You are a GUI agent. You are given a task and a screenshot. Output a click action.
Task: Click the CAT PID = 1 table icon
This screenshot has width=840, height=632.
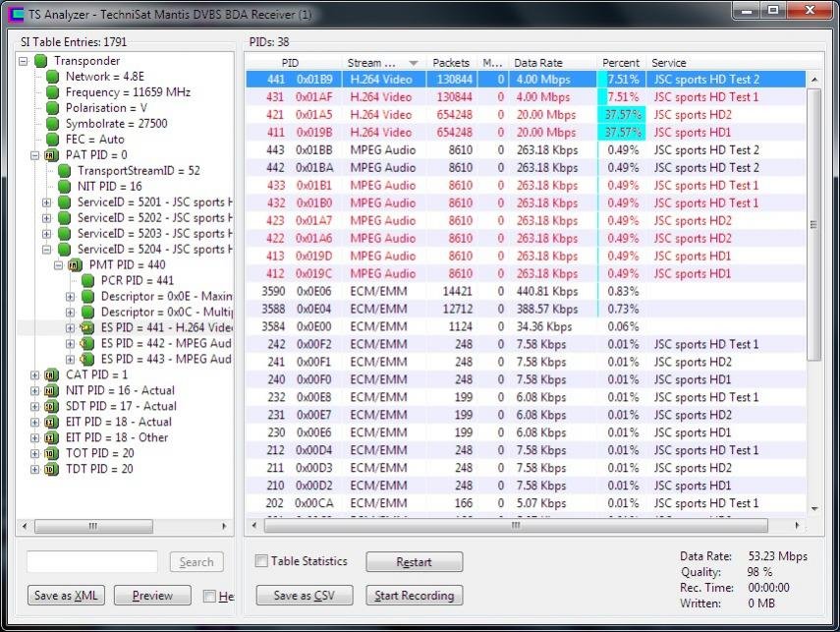tap(50, 374)
